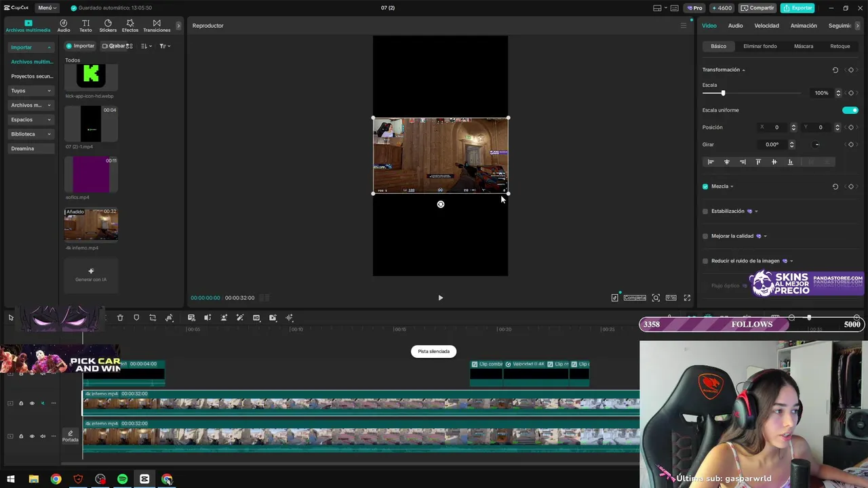This screenshot has width=868, height=488.
Task: Open the Transiciones tab
Action: coord(157,26)
